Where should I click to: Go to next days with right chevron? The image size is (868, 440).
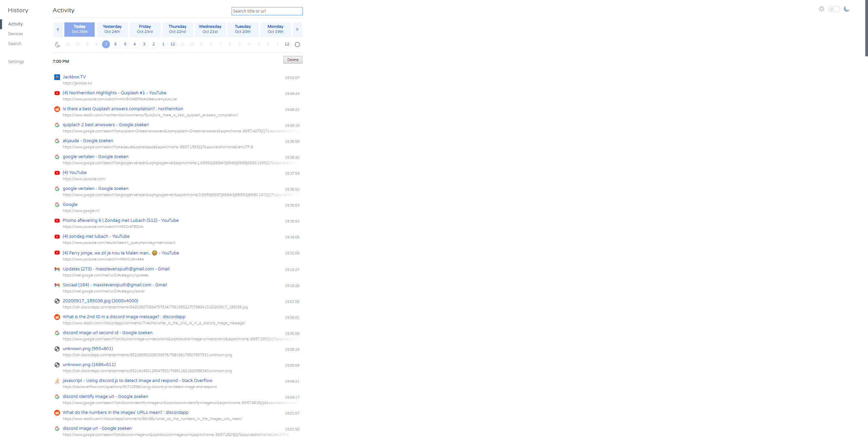pyautogui.click(x=297, y=29)
